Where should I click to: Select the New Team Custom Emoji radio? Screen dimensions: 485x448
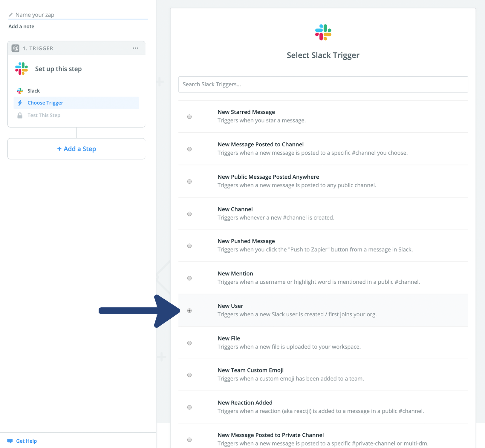189,375
